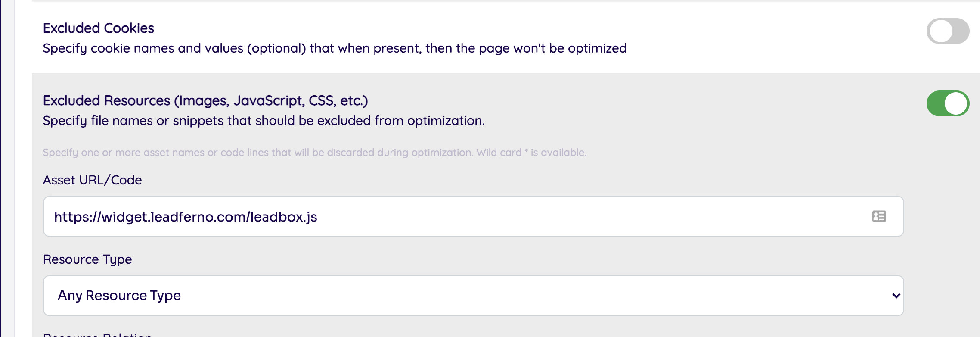Open the Any Resource Type select box
Viewport: 980px width, 337px height.
[473, 296]
